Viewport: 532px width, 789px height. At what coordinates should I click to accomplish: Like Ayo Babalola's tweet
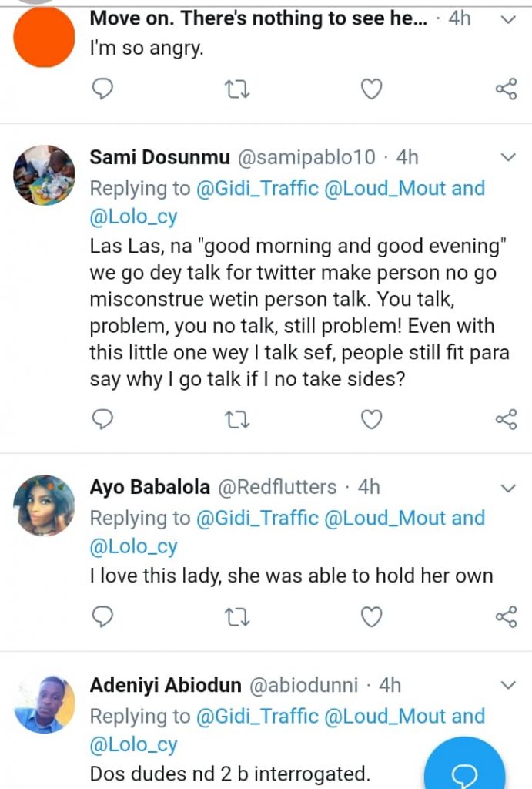pos(372,616)
